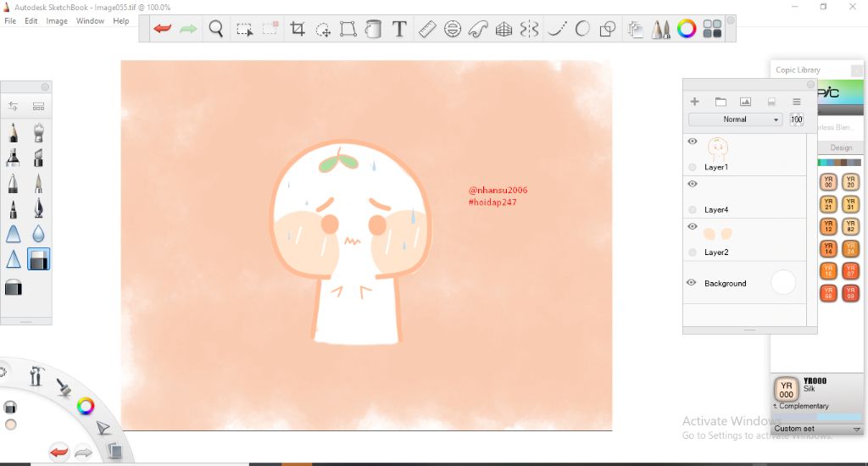The image size is (868, 466).
Task: Pick the YR14 Copic color swatch
Action: [828, 248]
